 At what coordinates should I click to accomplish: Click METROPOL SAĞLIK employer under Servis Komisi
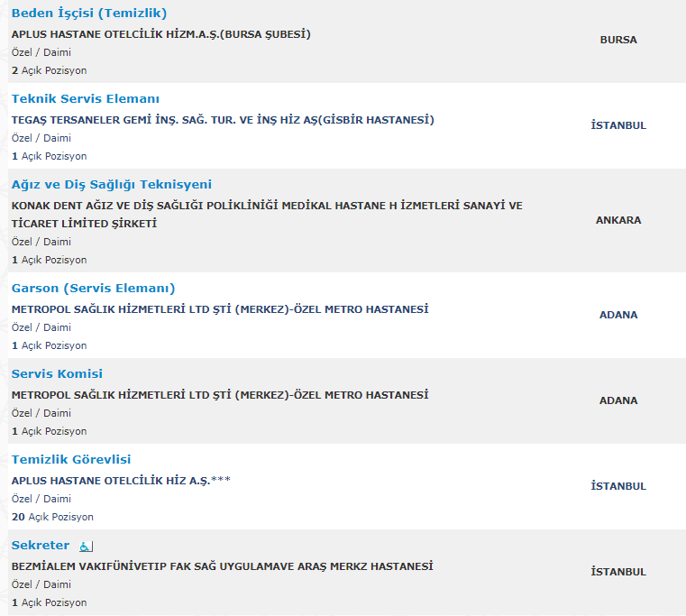pos(220,395)
